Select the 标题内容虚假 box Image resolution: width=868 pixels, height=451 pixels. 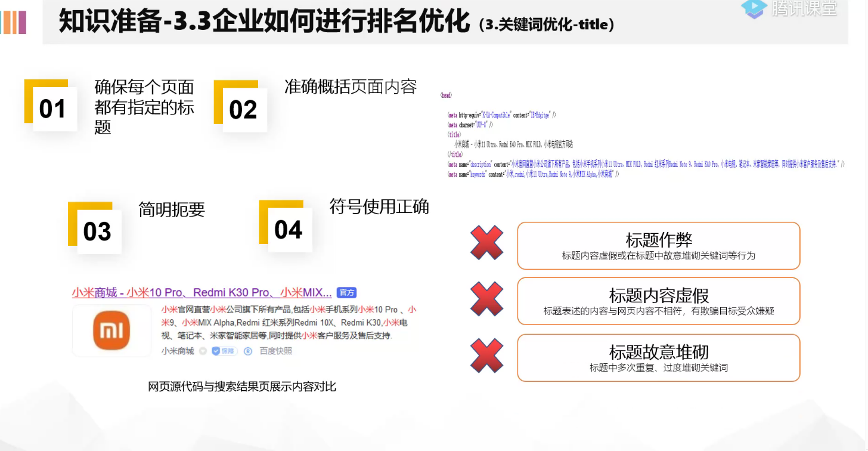[659, 301]
